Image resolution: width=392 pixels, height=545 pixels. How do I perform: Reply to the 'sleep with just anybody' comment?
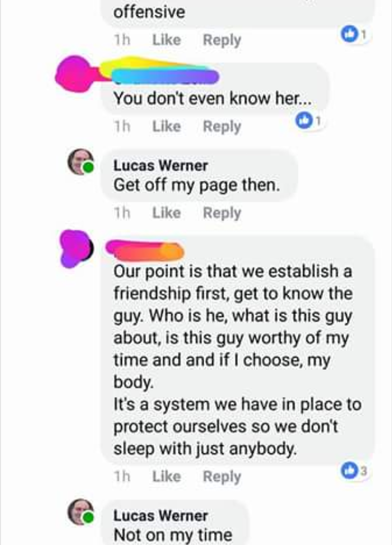pos(222,476)
